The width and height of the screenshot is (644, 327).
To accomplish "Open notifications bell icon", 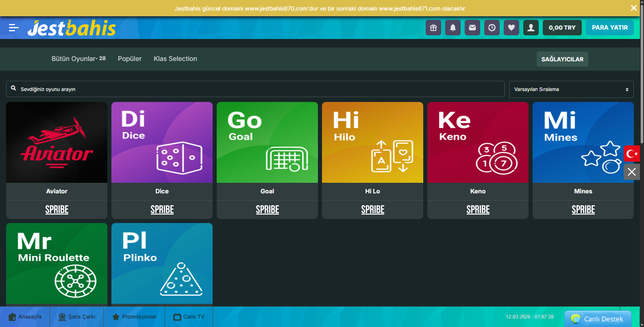I will tap(453, 28).
